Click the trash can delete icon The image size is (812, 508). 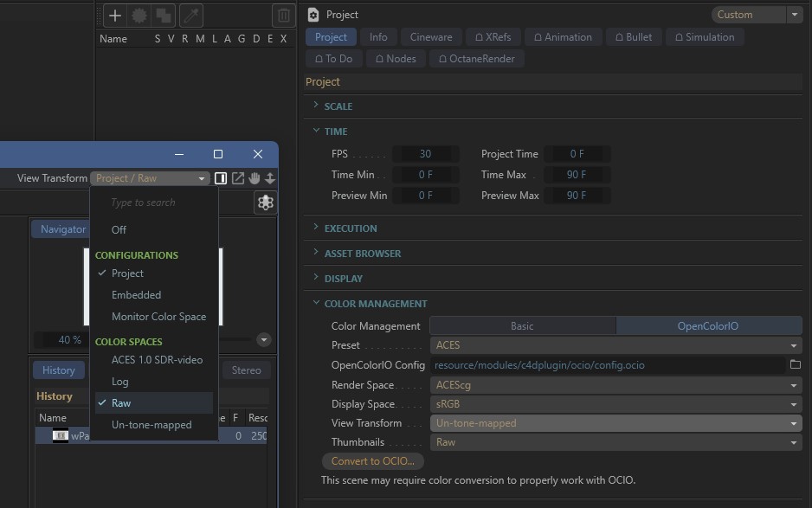pos(283,16)
